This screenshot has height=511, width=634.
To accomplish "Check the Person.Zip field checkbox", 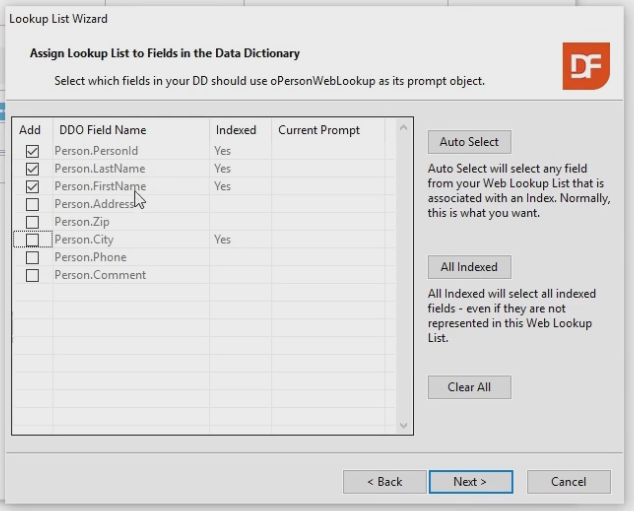I will point(32,222).
